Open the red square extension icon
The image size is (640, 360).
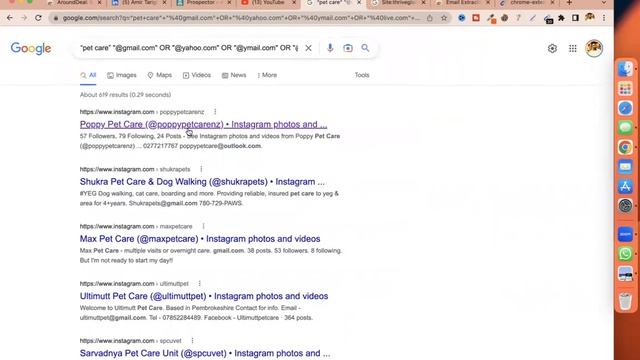click(476, 18)
